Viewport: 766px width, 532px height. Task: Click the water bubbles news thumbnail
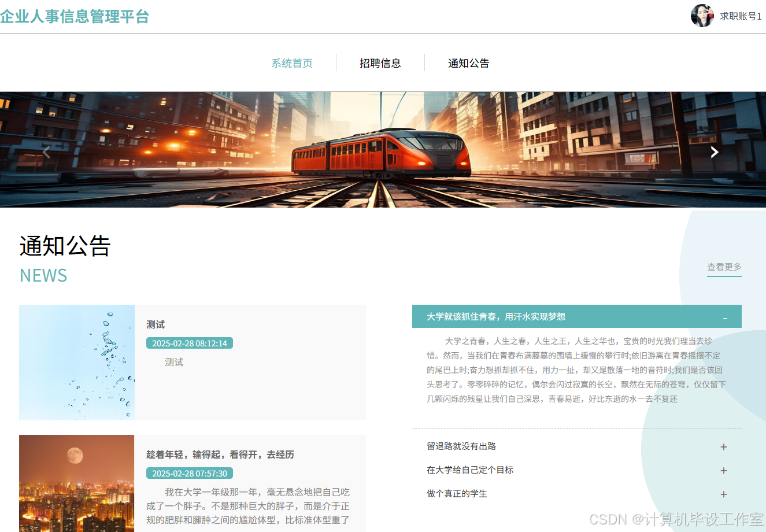pos(77,363)
